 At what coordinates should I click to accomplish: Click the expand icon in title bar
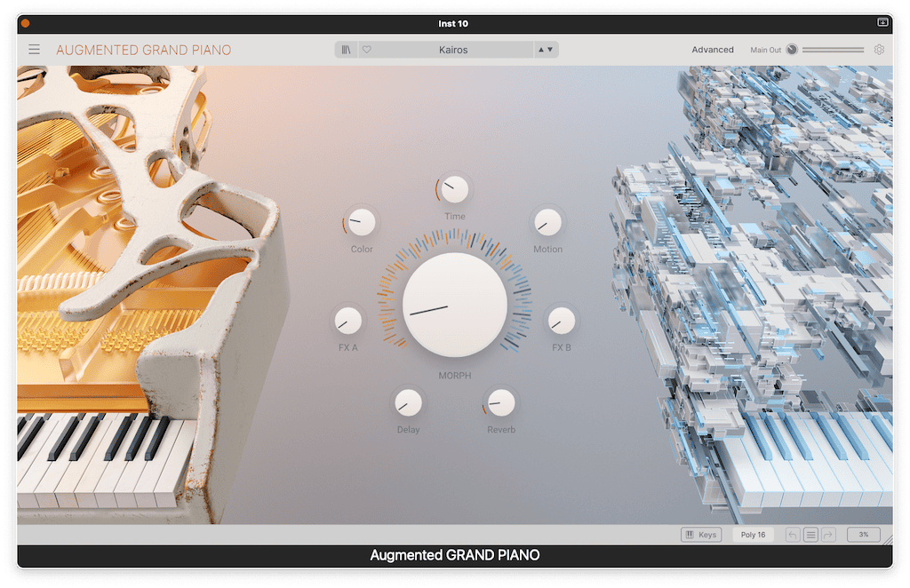pos(882,22)
